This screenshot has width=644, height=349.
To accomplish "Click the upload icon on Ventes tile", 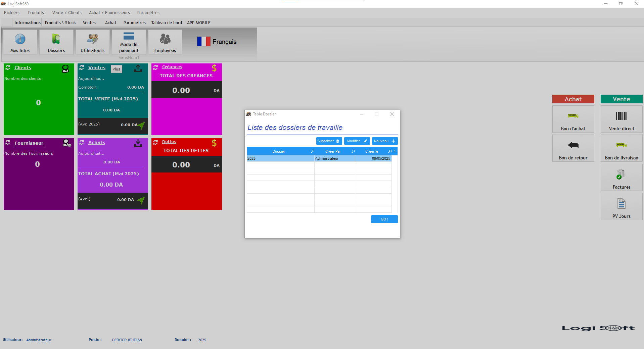I will pyautogui.click(x=138, y=68).
